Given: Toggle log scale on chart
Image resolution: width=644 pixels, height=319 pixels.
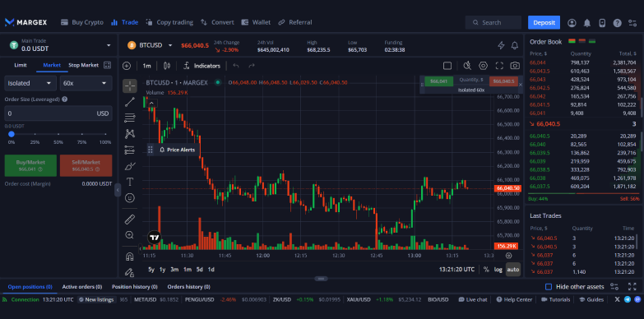Looking at the screenshot, I should click(x=498, y=270).
